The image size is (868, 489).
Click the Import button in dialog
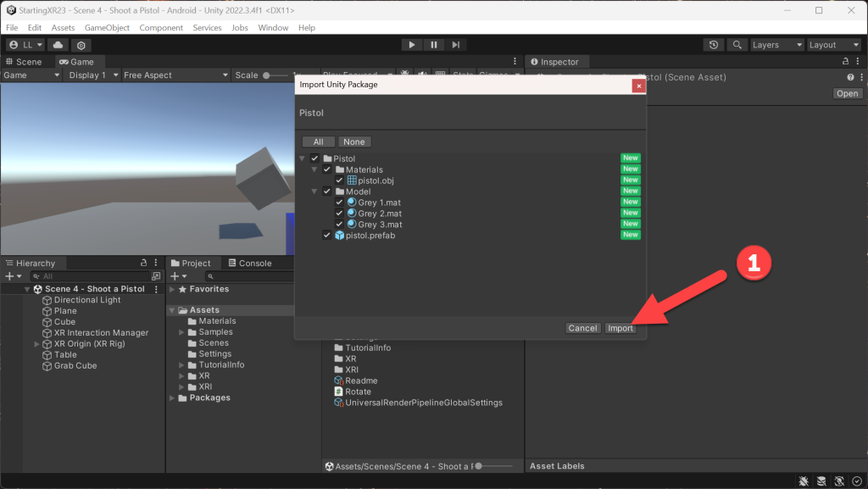click(x=620, y=328)
